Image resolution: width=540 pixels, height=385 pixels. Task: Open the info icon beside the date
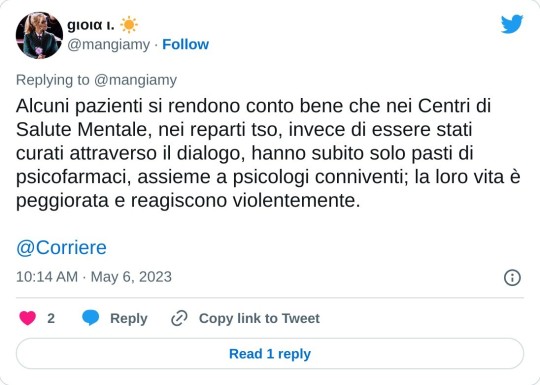(x=512, y=278)
